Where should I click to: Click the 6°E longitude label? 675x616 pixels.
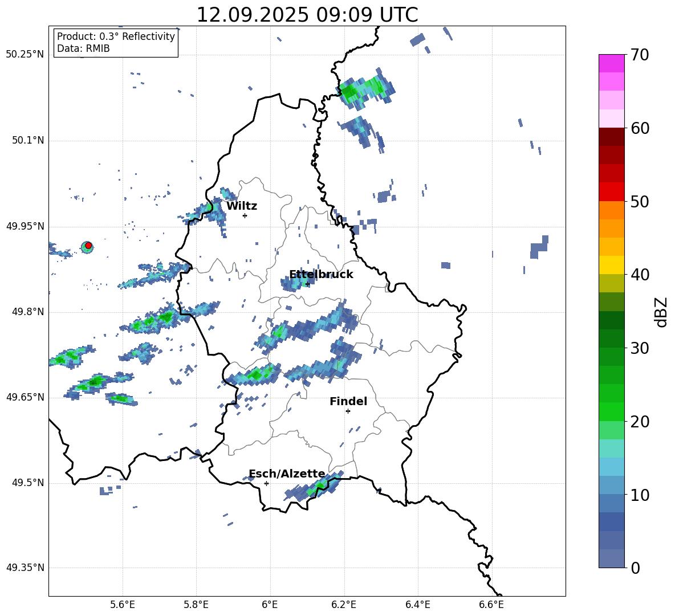tap(270, 605)
